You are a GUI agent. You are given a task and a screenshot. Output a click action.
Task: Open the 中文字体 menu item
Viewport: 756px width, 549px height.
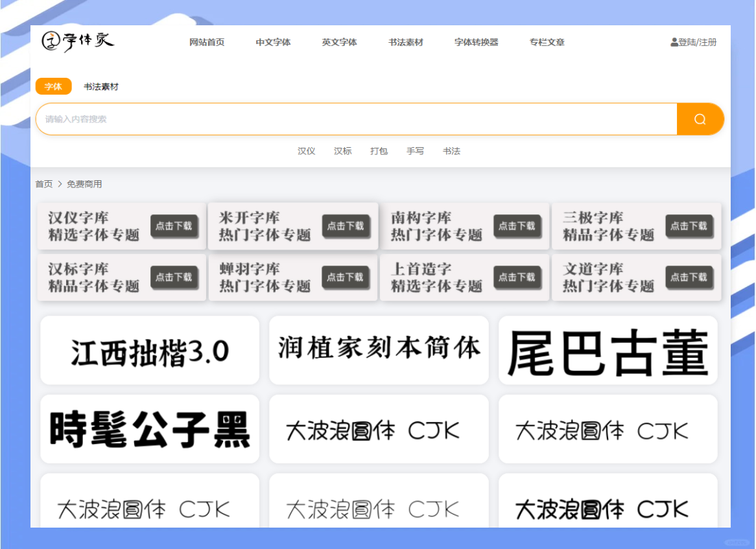(x=273, y=42)
